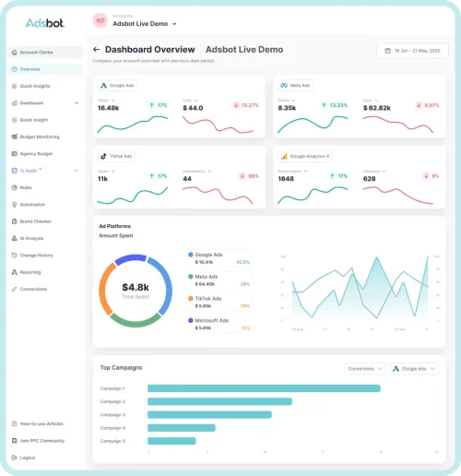Click the Meta Ads logo icon
Viewport: 461px width, 476px height.
[284, 86]
